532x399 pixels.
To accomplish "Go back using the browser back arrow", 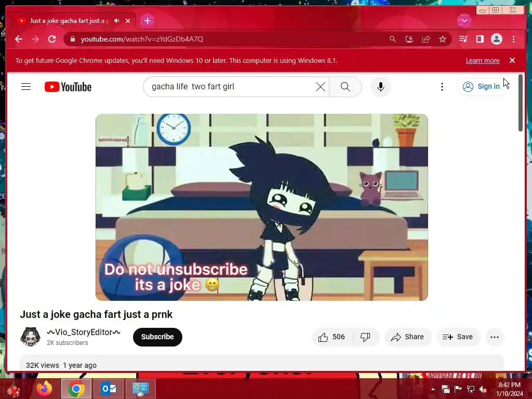I will (19, 39).
